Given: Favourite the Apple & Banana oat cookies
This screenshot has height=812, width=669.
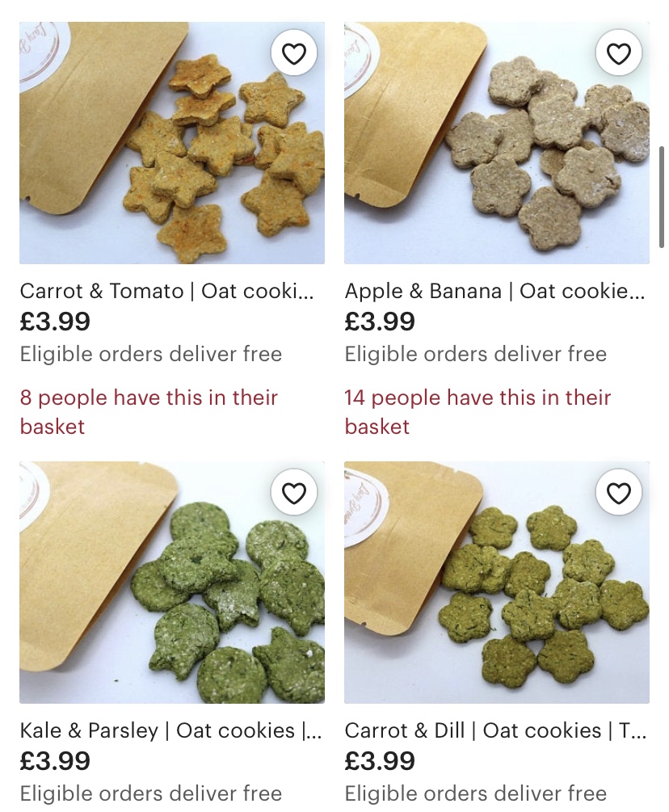Looking at the screenshot, I should click(618, 54).
